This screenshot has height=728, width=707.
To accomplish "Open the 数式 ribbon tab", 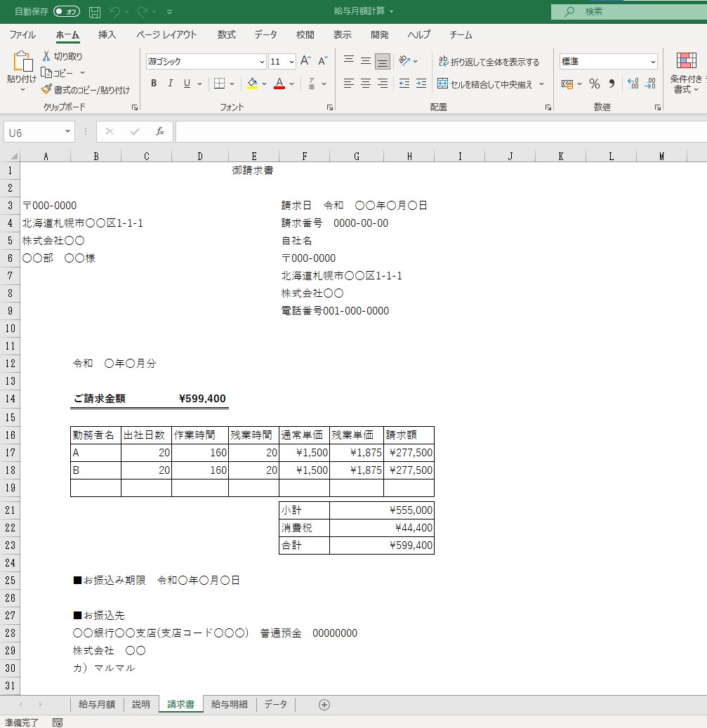I will [x=227, y=35].
